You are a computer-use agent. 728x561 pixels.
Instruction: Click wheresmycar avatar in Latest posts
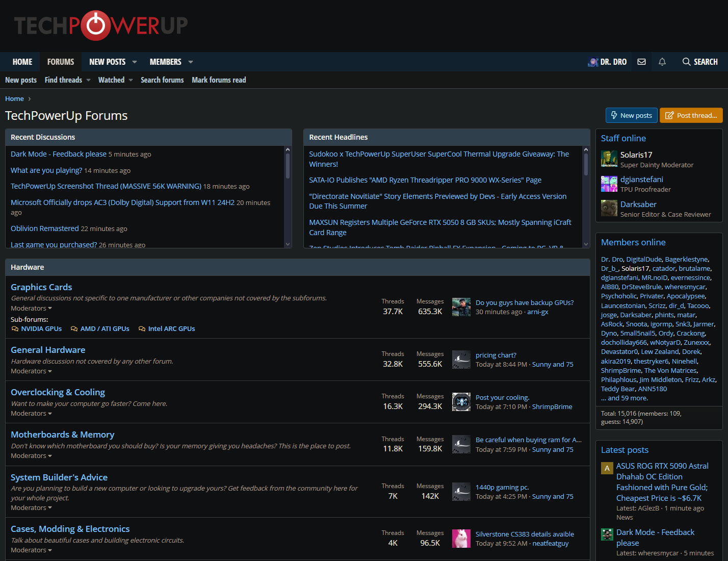(607, 534)
